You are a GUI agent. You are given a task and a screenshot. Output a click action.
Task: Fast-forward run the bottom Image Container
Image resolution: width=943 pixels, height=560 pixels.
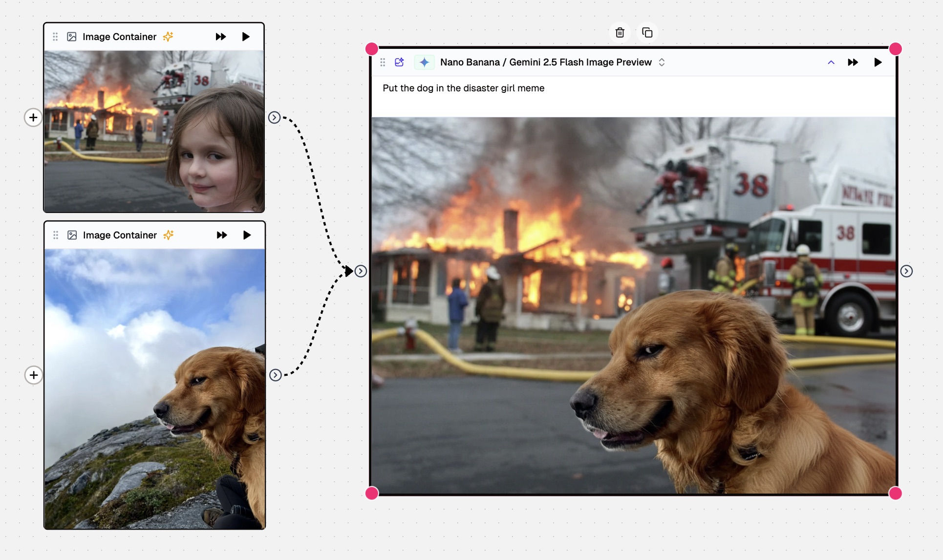(221, 235)
